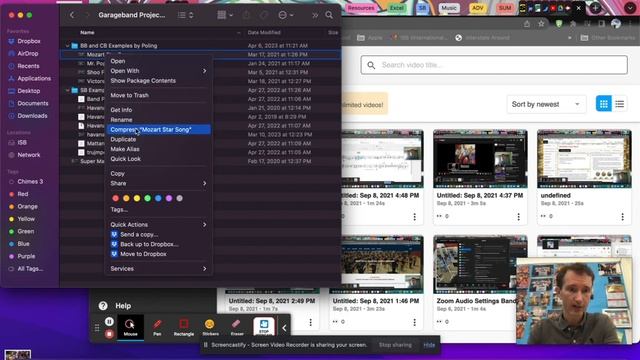This screenshot has width=640, height=360.
Task: Apply the purple tag color dot
Action: [x=169, y=198]
